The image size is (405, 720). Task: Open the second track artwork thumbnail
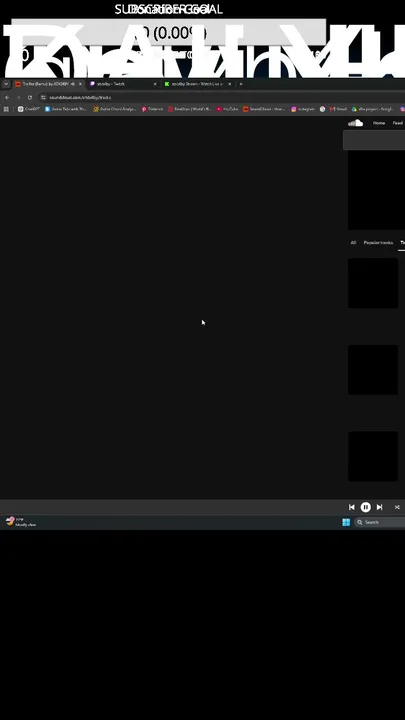(x=373, y=370)
